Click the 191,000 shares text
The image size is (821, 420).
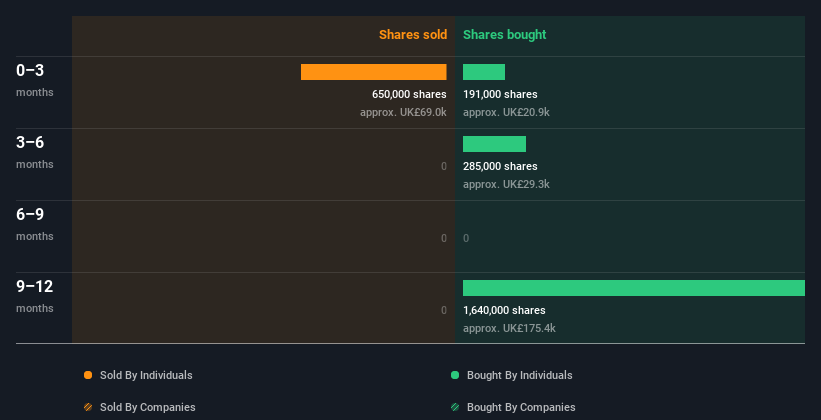500,94
